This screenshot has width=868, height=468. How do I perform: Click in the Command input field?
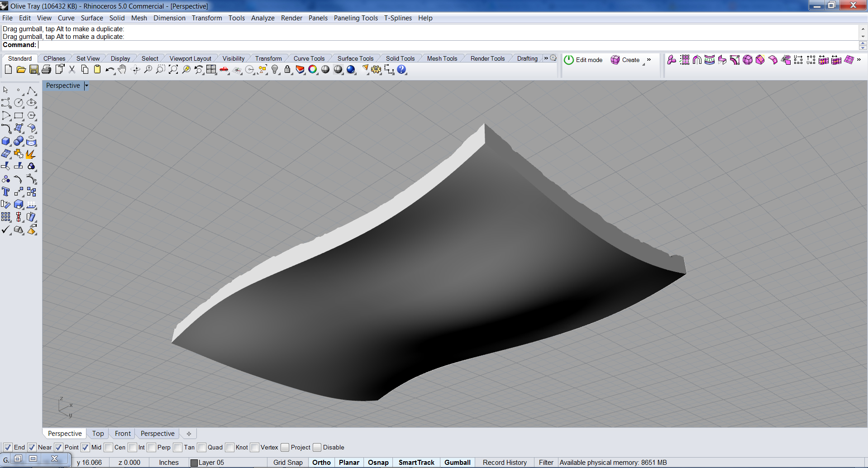pyautogui.click(x=448, y=45)
